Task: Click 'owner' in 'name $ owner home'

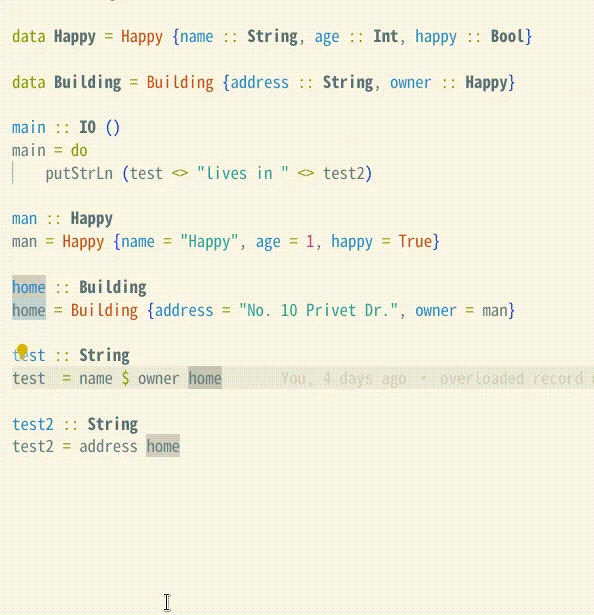Action: point(159,378)
